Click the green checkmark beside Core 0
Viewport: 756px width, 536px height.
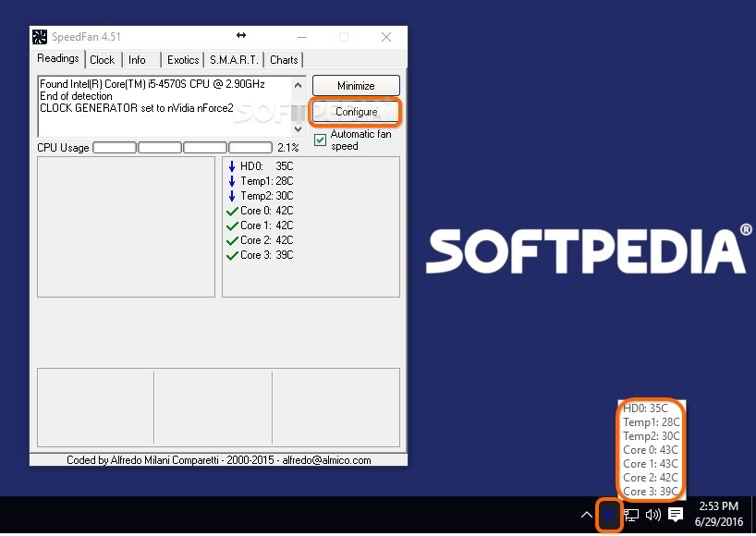click(234, 211)
